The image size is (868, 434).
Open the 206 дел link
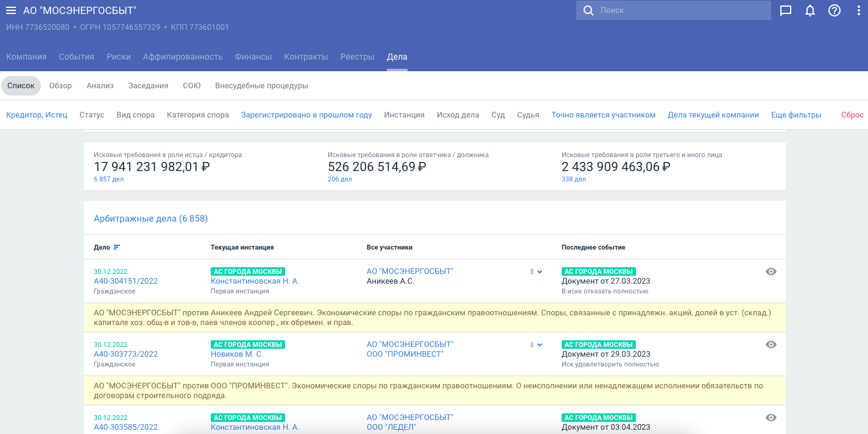coord(340,179)
